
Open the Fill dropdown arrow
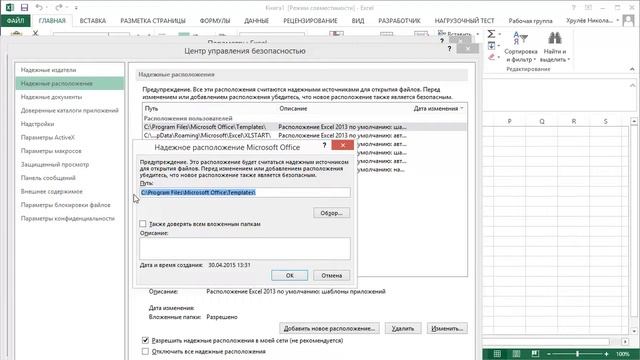(x=499, y=46)
